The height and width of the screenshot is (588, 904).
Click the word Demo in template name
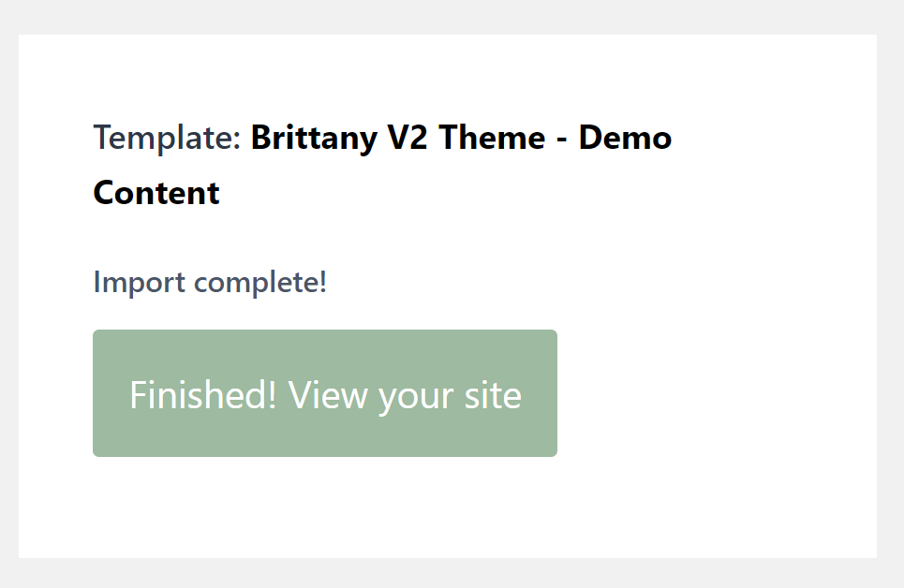pos(625,139)
